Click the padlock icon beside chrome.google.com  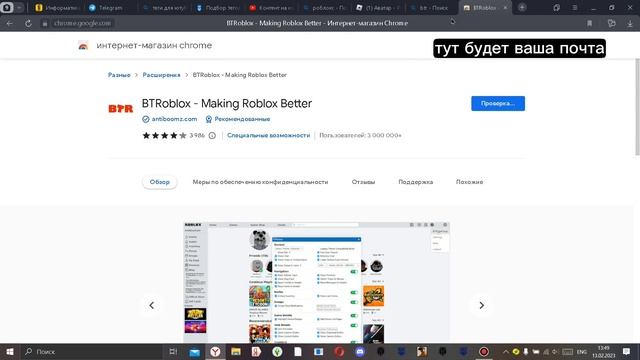[45, 24]
